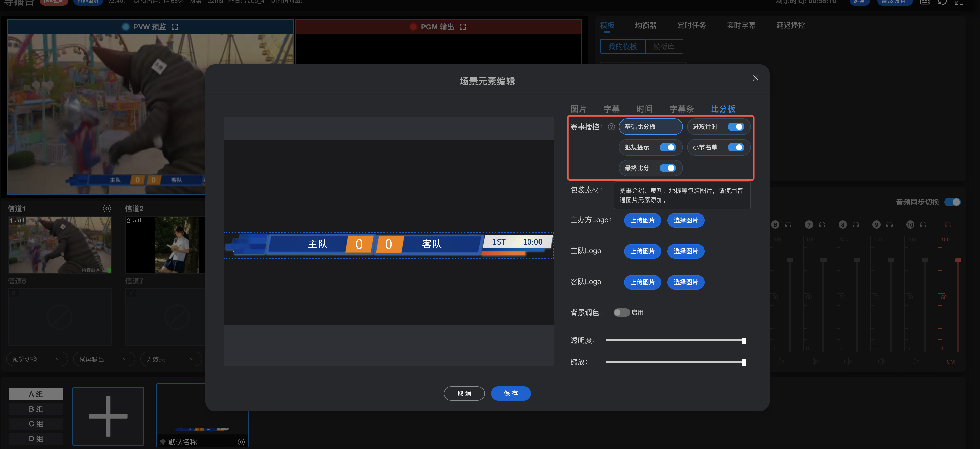Click the headphone monitor icon for channel 10
The width and height of the screenshot is (980, 449).
(x=923, y=225)
